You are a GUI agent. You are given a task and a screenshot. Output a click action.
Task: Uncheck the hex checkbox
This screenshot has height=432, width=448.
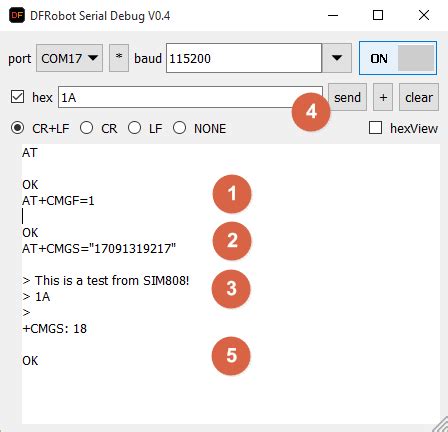[x=17, y=97]
